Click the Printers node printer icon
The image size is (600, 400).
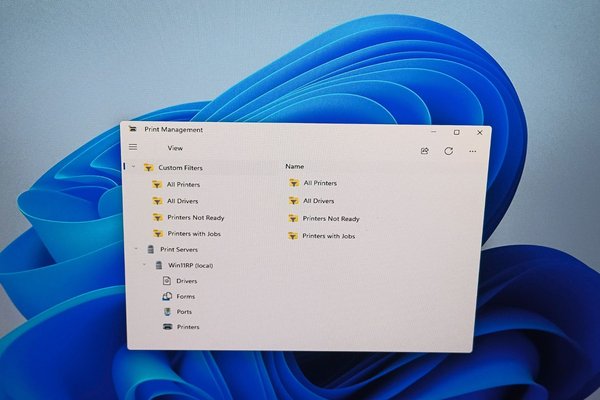coord(168,327)
